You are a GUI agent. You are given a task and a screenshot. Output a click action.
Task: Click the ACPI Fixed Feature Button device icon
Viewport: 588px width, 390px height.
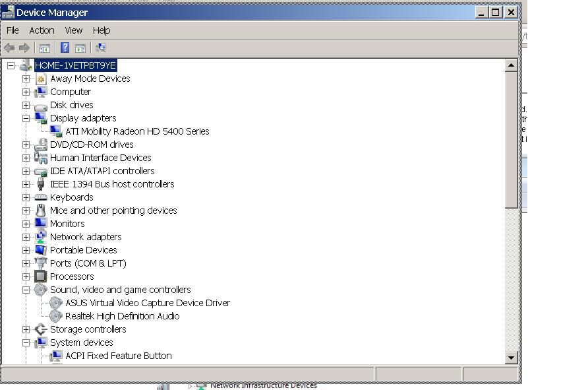(x=56, y=356)
